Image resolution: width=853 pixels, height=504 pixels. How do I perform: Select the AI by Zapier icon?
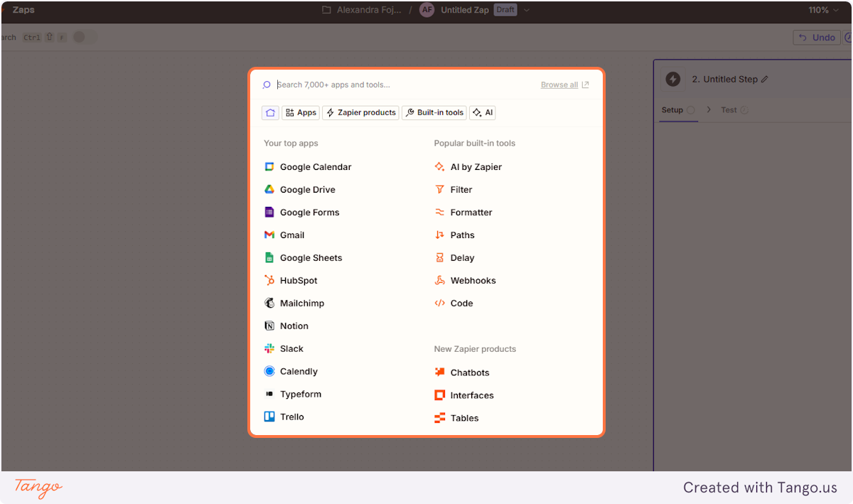click(440, 167)
